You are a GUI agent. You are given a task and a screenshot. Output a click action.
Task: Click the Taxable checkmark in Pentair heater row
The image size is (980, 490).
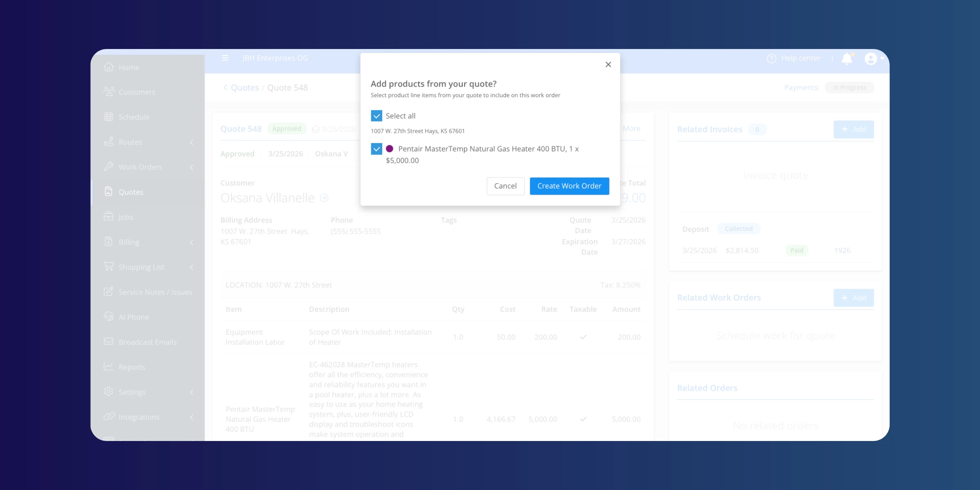(583, 419)
